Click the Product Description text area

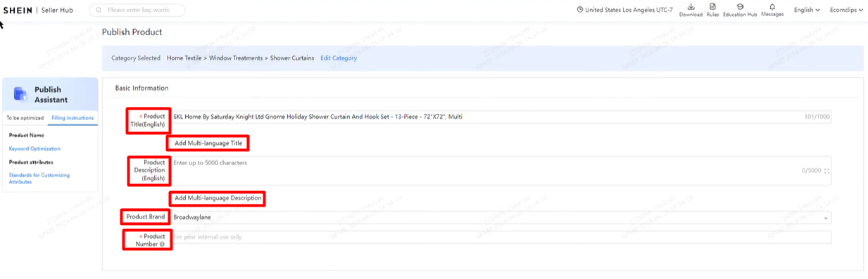(501, 171)
